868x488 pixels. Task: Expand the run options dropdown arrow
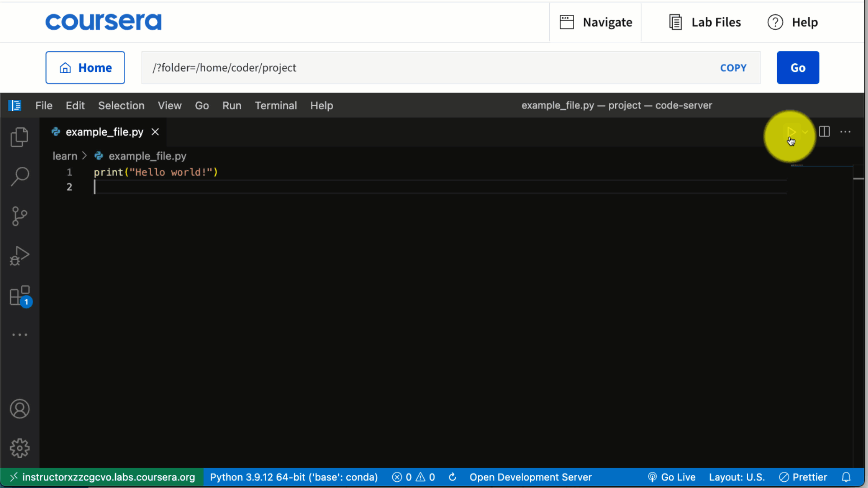(805, 132)
